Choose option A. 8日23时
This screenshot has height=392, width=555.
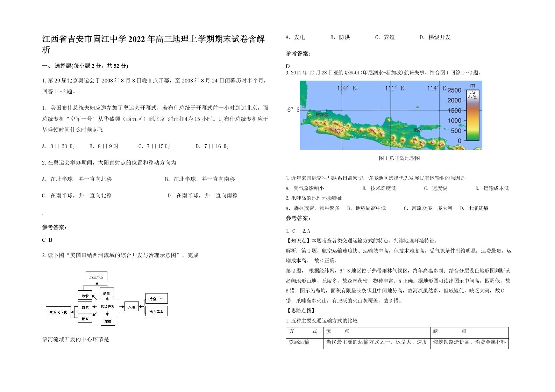point(58,146)
